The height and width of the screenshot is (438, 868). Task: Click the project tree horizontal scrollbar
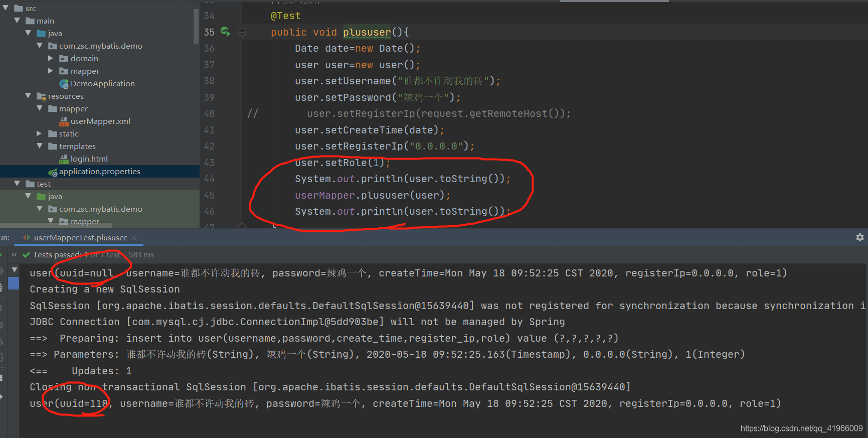56,225
